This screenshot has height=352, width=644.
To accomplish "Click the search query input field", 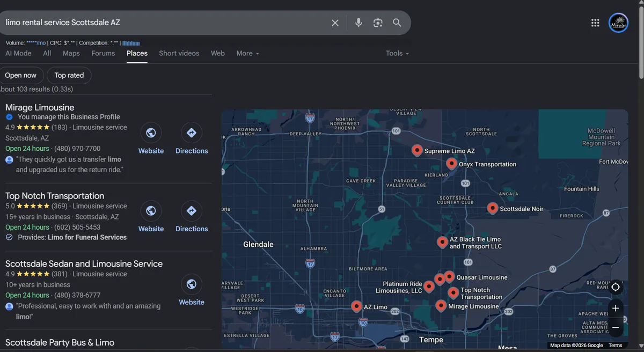I will point(165,23).
